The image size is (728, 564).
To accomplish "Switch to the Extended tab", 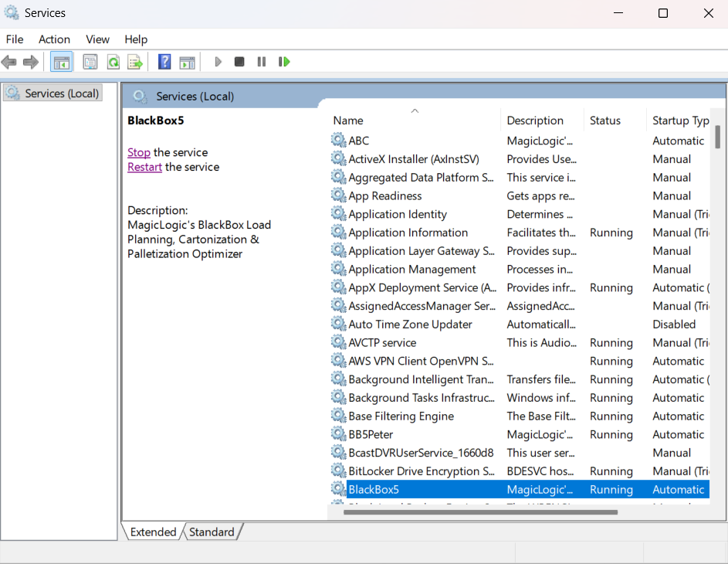I will [x=152, y=532].
